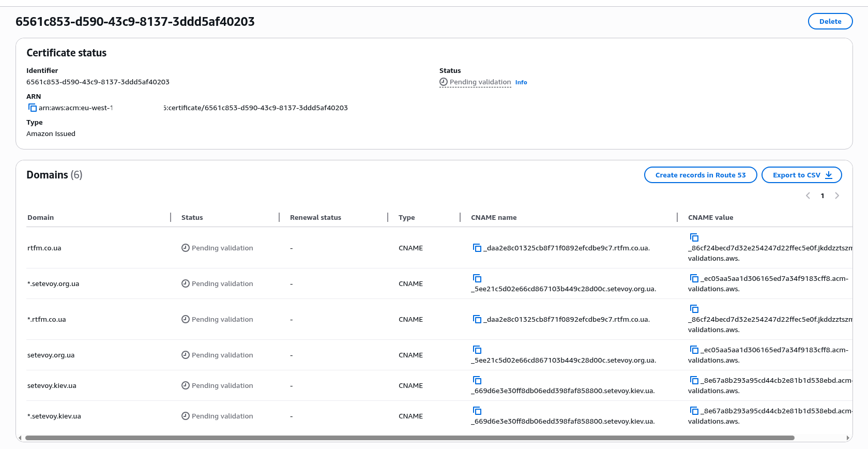Click Delete certificate button
Screen dimensions: 868x449
tap(830, 21)
